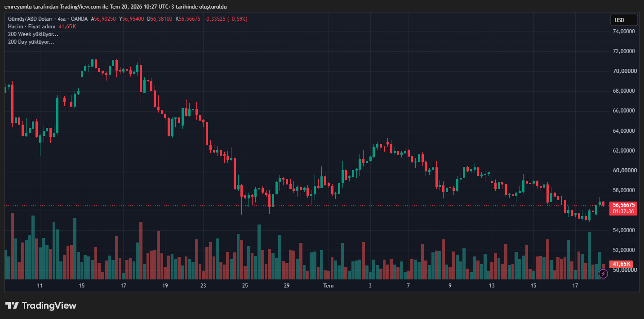
Task: Click date label 17 near chart's right end
Action: click(x=575, y=286)
